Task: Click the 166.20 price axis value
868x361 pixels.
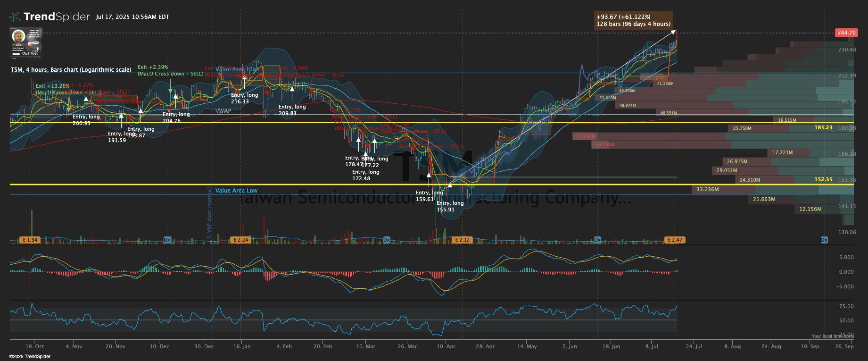Action: point(847,154)
